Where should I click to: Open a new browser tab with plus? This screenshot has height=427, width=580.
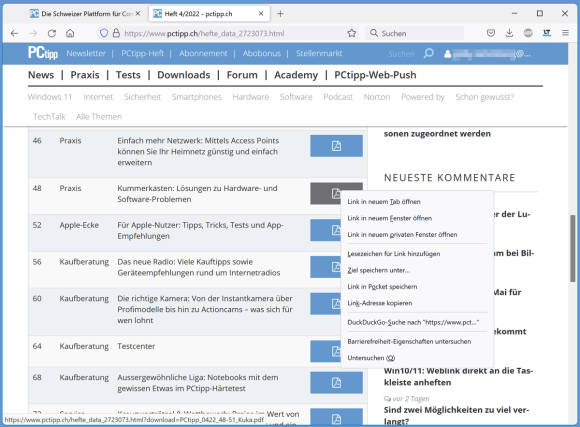coord(280,14)
